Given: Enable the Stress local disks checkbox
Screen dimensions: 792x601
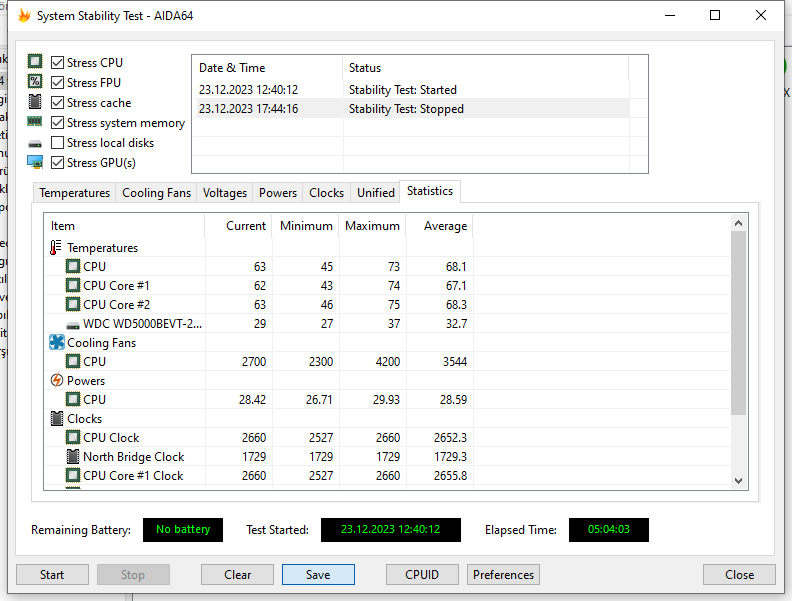Looking at the screenshot, I should [x=58, y=143].
